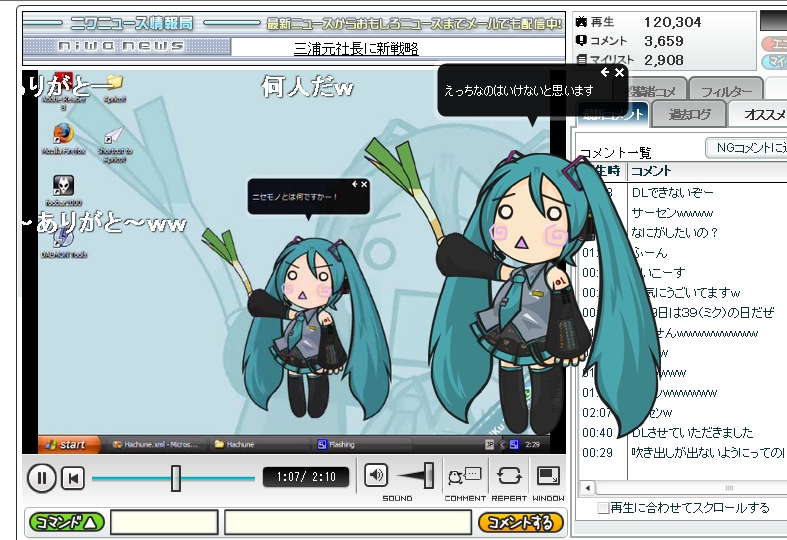Click the small Hachune Miku mascot

306,326
